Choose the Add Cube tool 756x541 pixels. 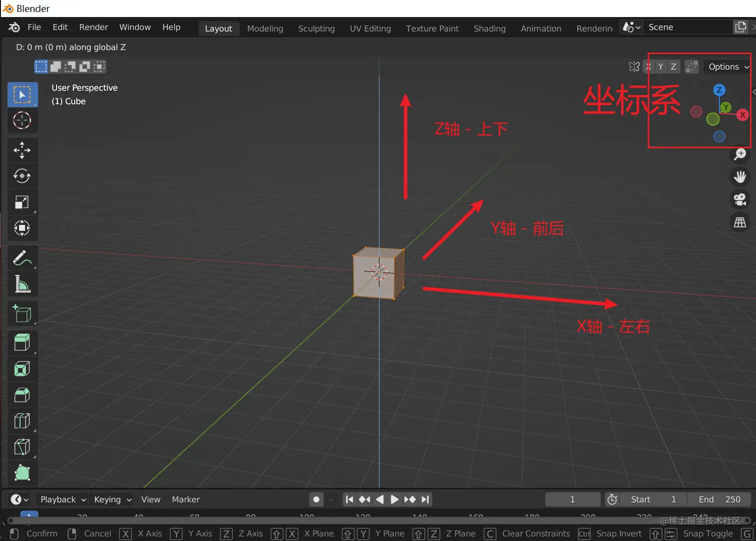[22, 313]
